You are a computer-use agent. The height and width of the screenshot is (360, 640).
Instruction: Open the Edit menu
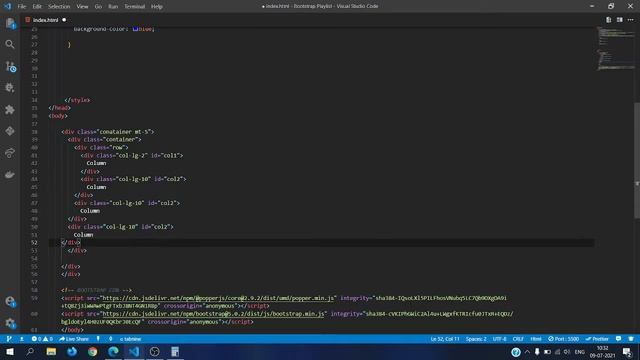tap(37, 7)
